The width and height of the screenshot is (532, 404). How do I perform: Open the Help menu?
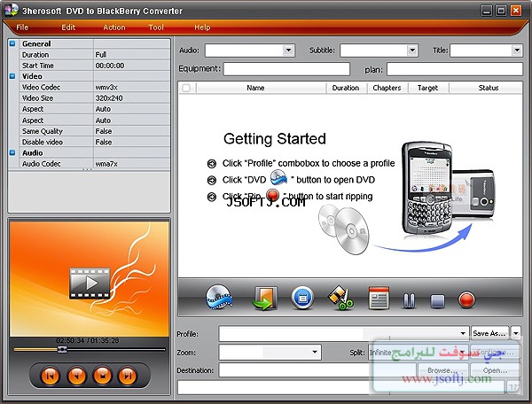(x=202, y=27)
